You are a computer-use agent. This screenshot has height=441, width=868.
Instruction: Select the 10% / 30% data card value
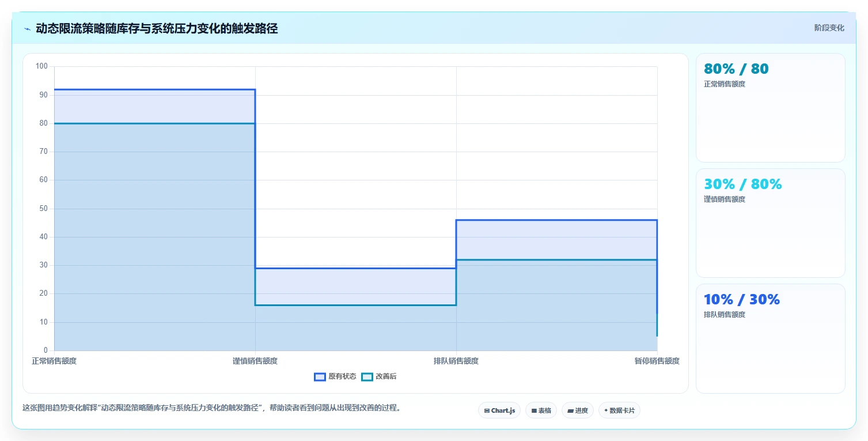click(742, 299)
